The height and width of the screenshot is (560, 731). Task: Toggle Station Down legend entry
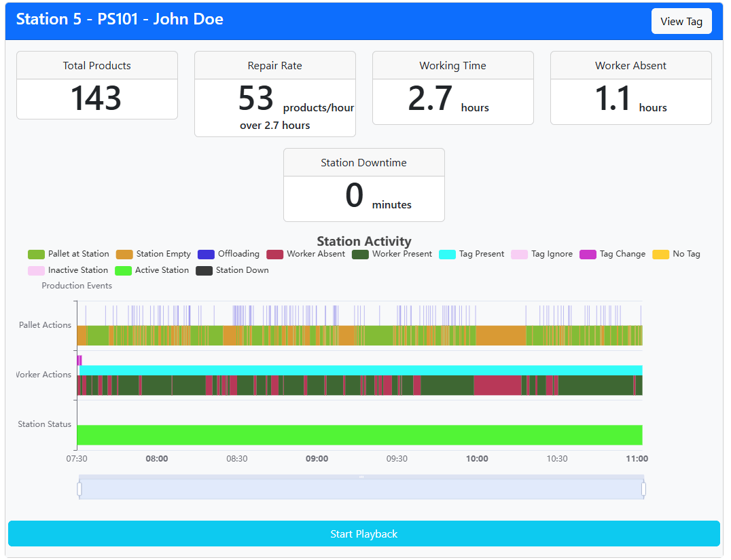(x=232, y=271)
